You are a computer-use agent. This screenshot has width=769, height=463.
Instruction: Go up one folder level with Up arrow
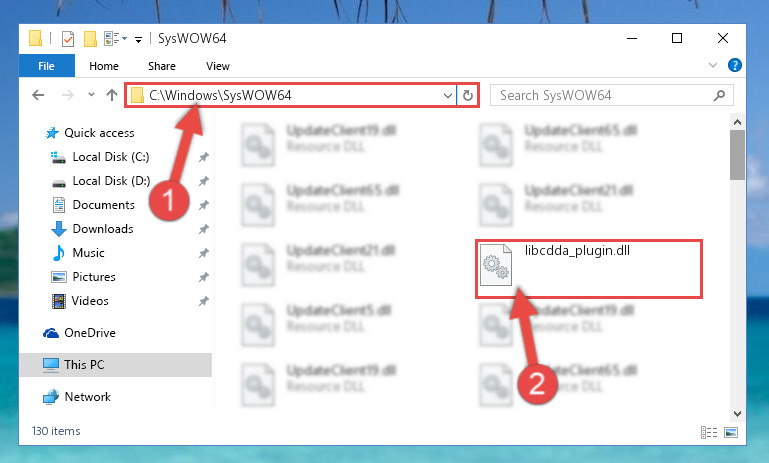112,95
